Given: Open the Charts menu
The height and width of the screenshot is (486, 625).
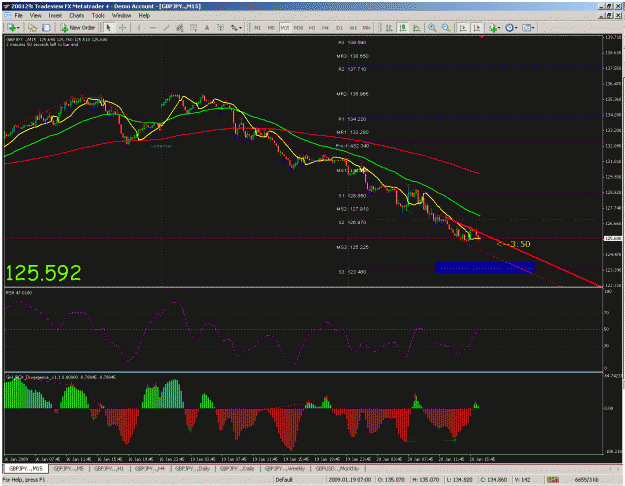Looking at the screenshot, I should pyautogui.click(x=77, y=16).
